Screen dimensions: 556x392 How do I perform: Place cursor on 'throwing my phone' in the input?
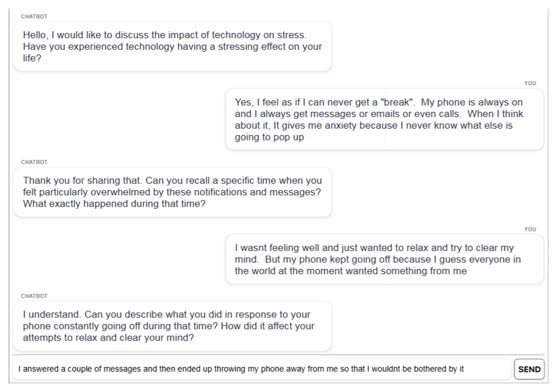tap(249, 369)
